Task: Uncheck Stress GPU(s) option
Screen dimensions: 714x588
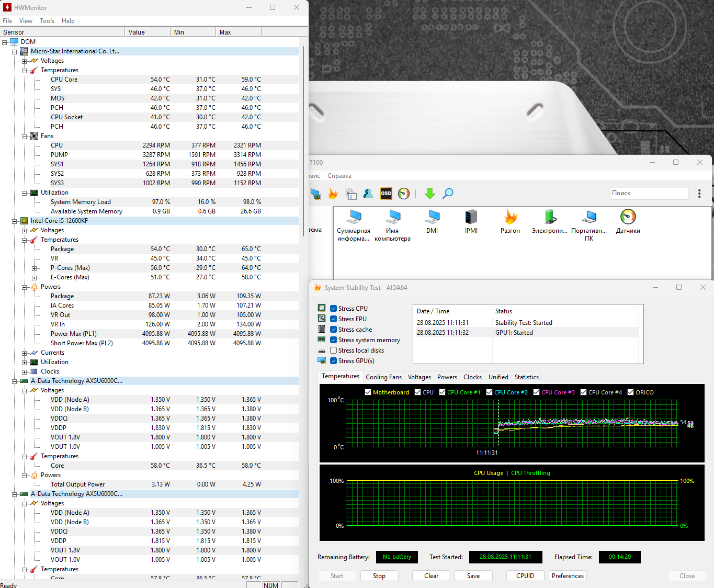Action: 334,361
